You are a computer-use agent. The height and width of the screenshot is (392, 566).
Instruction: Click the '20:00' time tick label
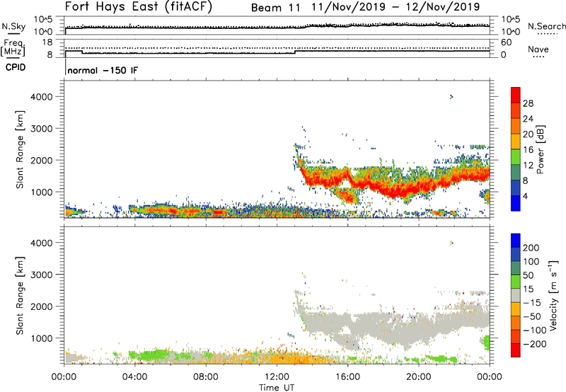419,376
